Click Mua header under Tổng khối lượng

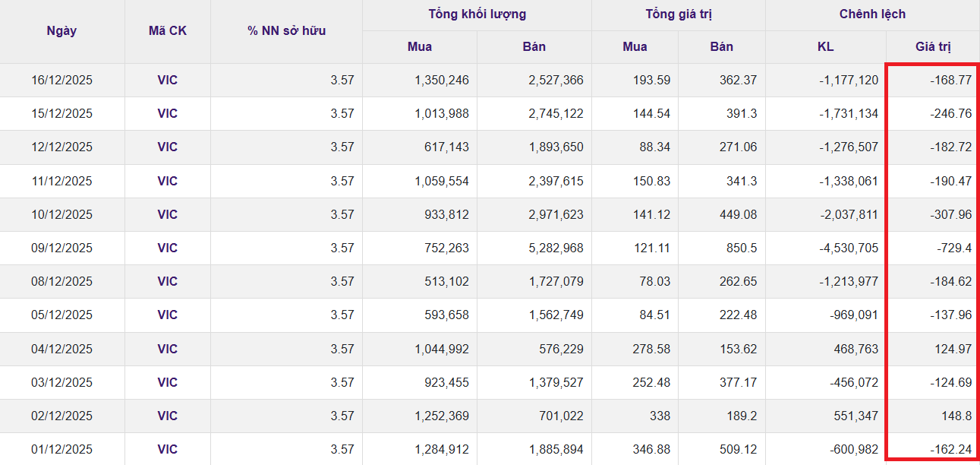click(x=420, y=46)
